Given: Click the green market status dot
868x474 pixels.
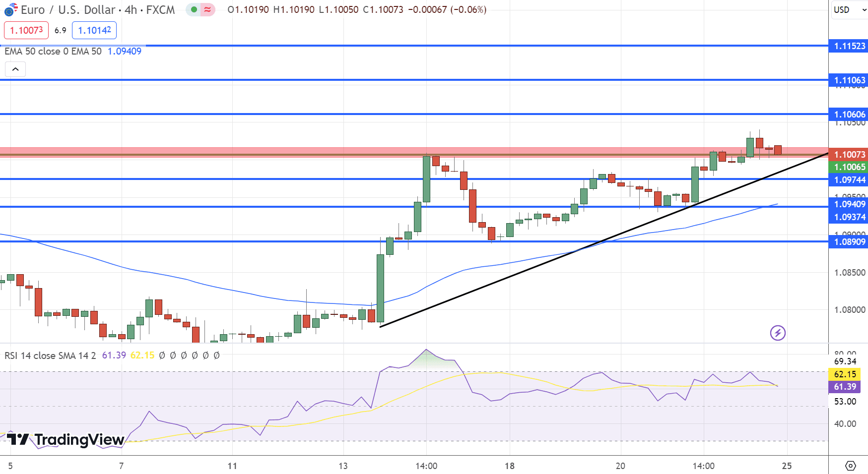Looking at the screenshot, I should (x=194, y=9).
